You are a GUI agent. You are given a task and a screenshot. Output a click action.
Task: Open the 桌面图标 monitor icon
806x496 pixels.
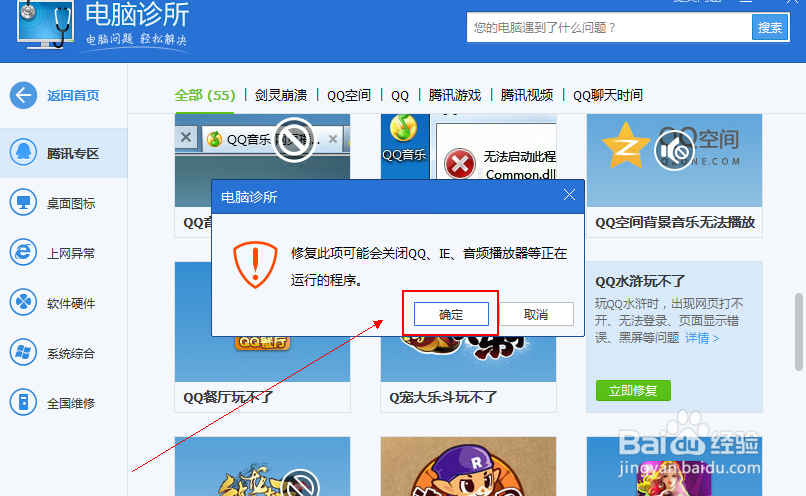pyautogui.click(x=23, y=203)
